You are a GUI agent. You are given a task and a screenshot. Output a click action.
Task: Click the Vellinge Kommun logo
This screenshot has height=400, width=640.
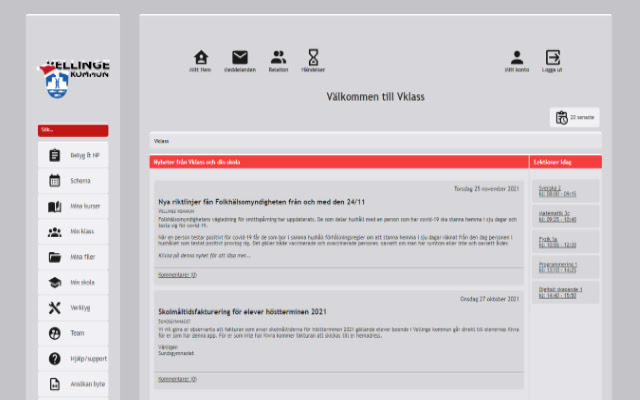73,79
